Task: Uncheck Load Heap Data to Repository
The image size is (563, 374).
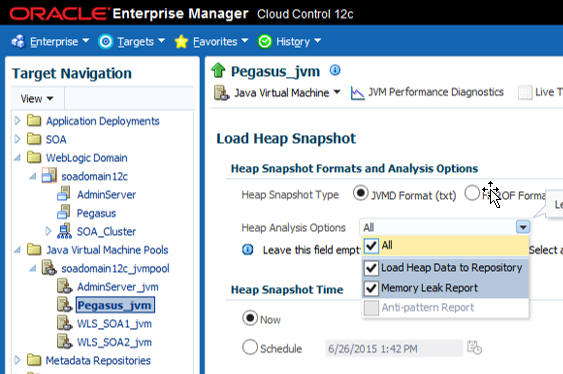Action: (x=371, y=268)
